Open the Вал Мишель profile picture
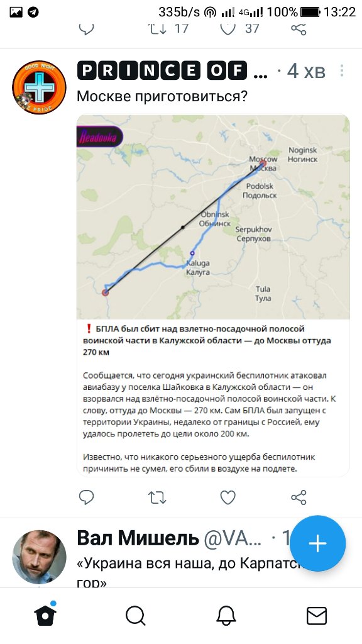This screenshot has height=644, width=362. pos(39,557)
